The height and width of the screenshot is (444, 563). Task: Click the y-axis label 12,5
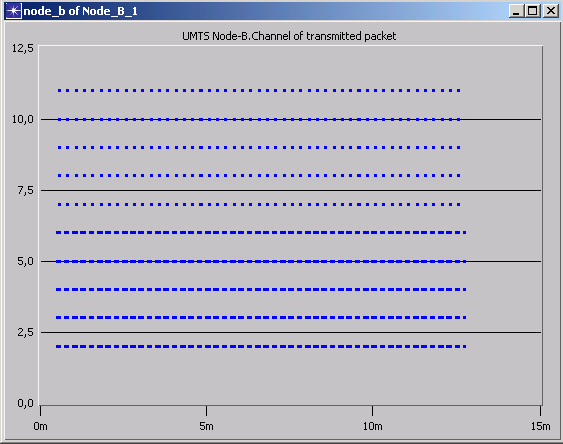point(23,48)
